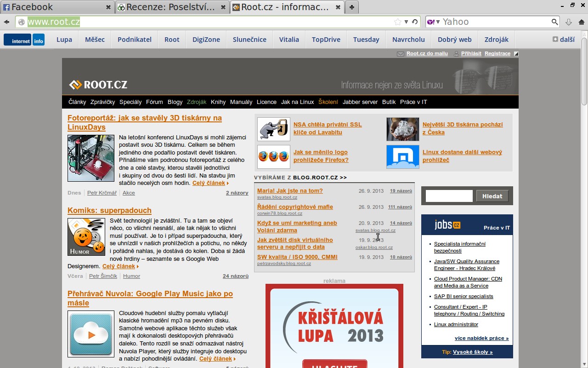The height and width of the screenshot is (368, 588).
Task: Open the '111 názorů' comments link
Action: click(400, 207)
